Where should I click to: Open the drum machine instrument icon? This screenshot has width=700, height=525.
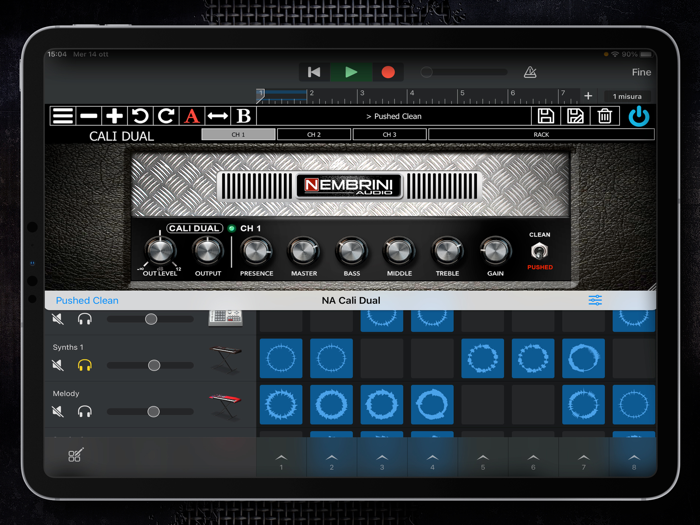[226, 317]
